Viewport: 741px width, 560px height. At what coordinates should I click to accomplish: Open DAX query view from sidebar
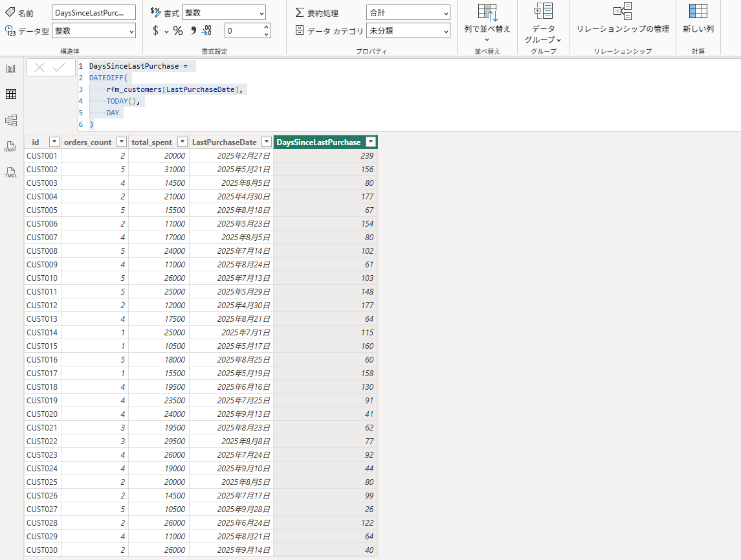point(11,147)
